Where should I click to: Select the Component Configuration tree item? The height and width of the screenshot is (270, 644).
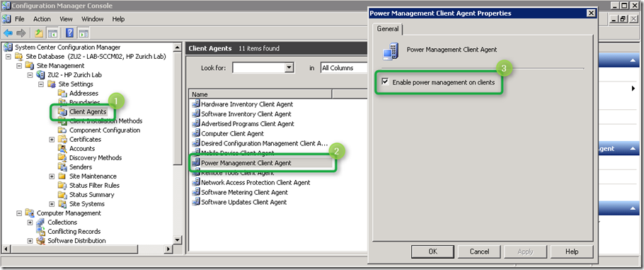[x=105, y=130]
